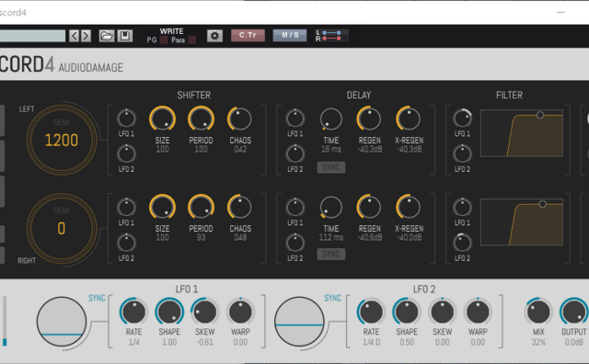This screenshot has height=364, width=589.
Task: Save preset with floppy disk icon
Action: pyautogui.click(x=125, y=36)
